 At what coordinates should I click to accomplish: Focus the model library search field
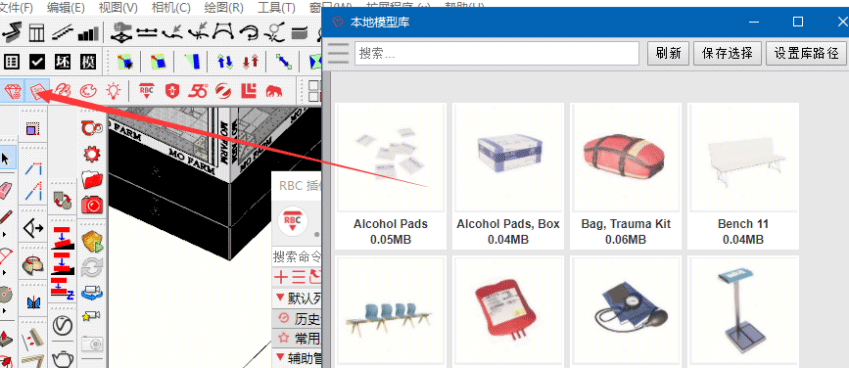pos(497,53)
